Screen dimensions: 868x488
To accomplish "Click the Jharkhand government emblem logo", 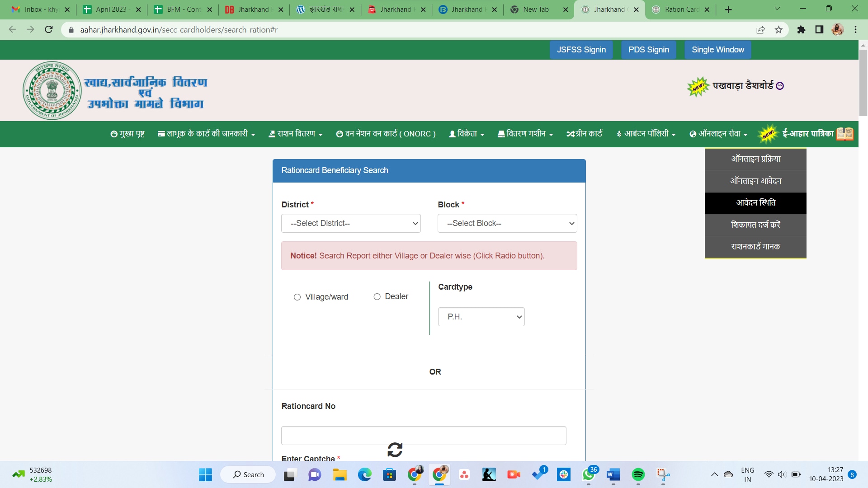I will [52, 90].
